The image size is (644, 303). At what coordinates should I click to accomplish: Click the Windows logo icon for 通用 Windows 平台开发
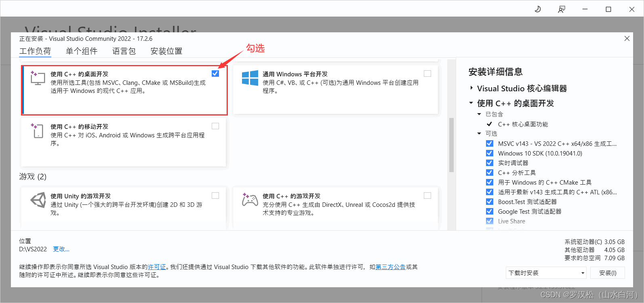pos(250,78)
